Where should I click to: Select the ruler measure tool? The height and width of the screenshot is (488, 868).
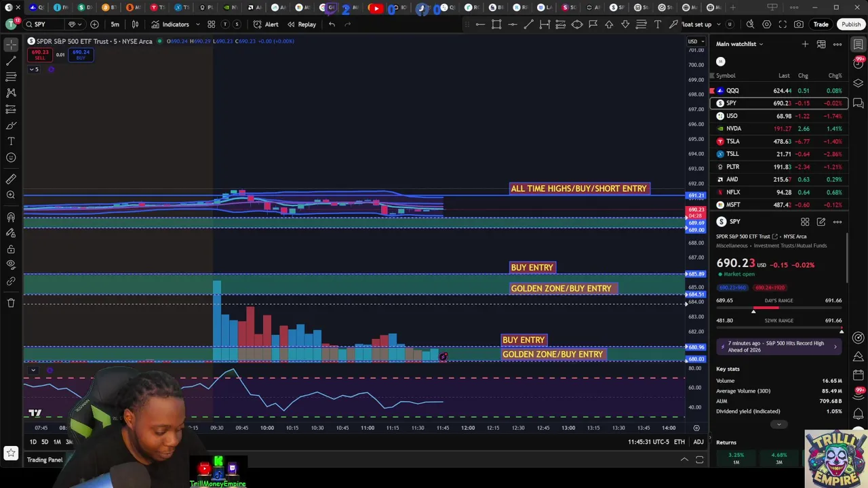coord(11,179)
